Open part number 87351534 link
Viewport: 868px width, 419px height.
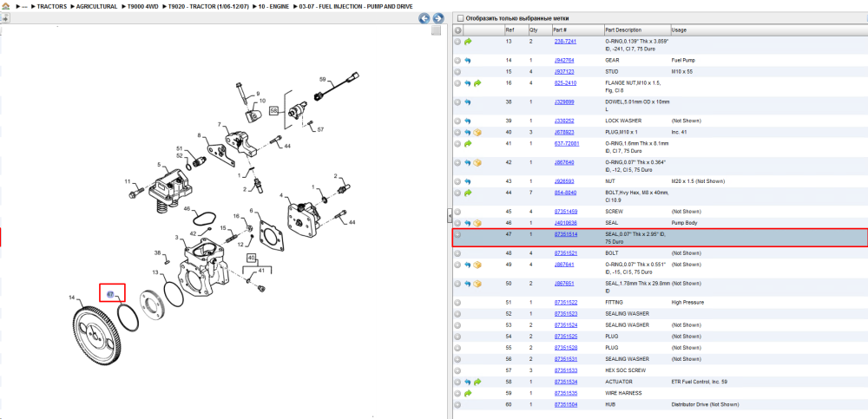tap(566, 382)
